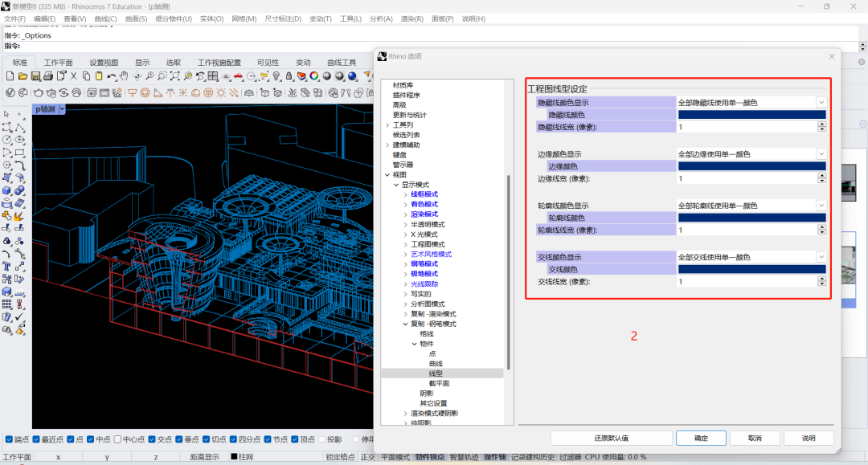Open the 轮廓线颜色显示 dropdown
The height and width of the screenshot is (465, 868).
(x=821, y=205)
